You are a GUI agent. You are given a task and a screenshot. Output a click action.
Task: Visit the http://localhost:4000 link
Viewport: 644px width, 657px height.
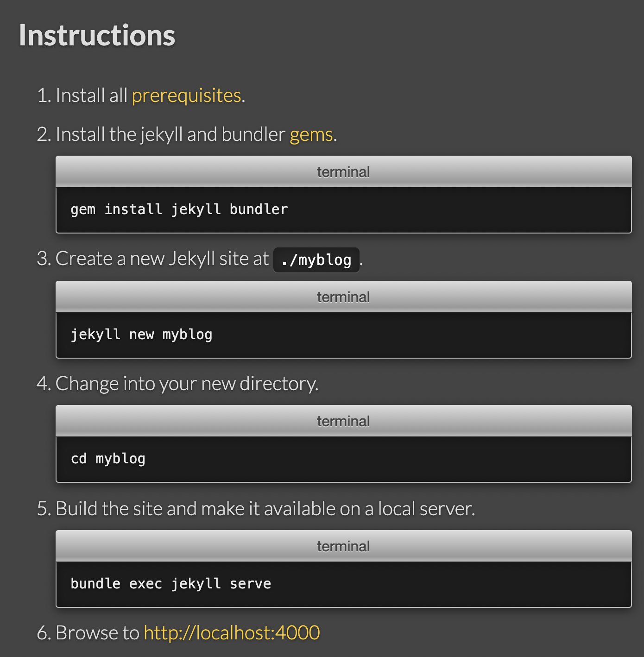point(232,633)
